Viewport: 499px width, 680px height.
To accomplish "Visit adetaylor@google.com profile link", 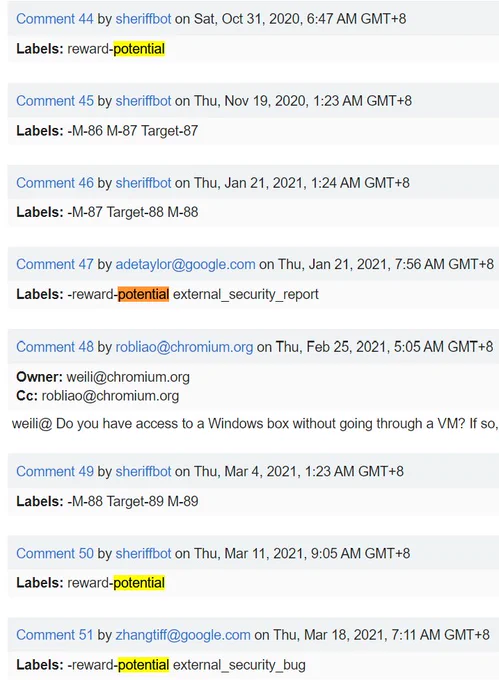I will tap(185, 264).
